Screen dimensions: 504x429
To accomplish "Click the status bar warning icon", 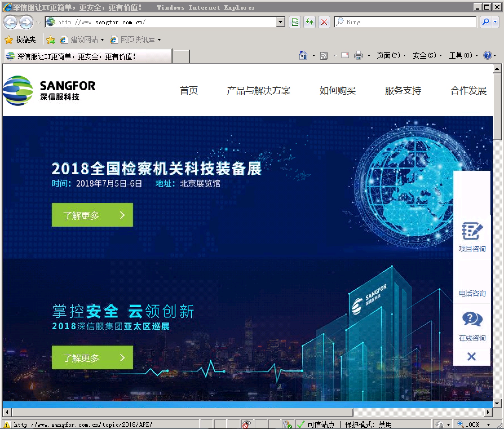I will [x=7, y=424].
